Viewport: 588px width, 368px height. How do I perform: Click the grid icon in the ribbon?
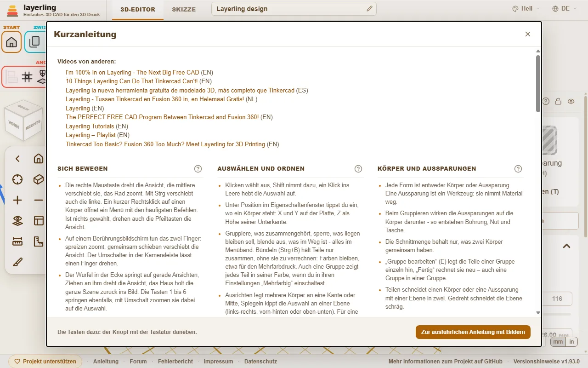click(27, 77)
